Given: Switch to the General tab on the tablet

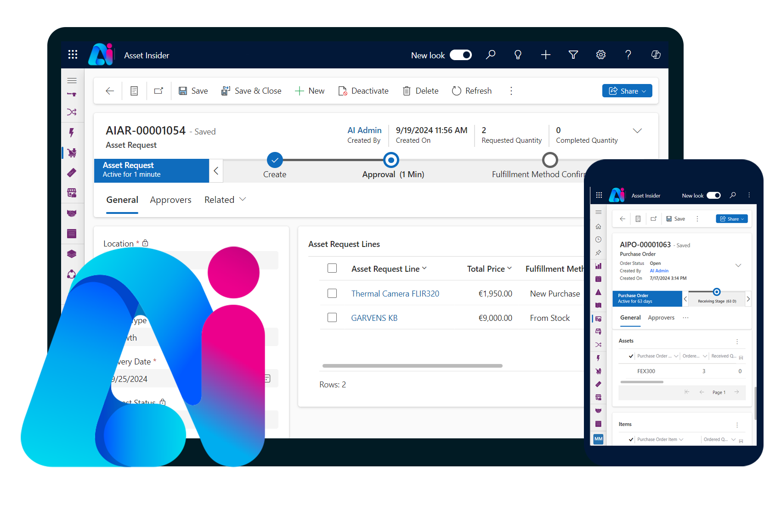Looking at the screenshot, I should (x=122, y=200).
